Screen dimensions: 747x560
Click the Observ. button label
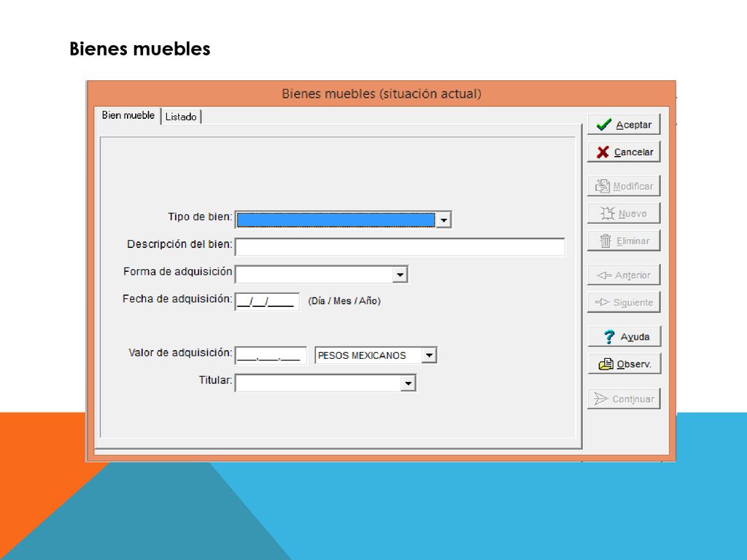click(634, 365)
